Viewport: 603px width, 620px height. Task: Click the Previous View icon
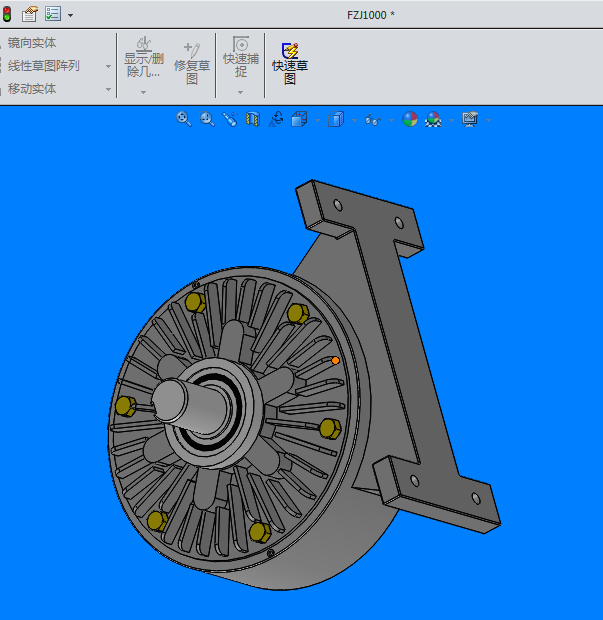coord(229,120)
